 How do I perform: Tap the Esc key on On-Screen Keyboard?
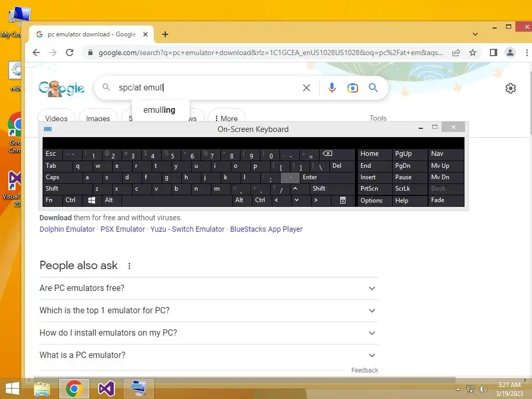coord(52,154)
